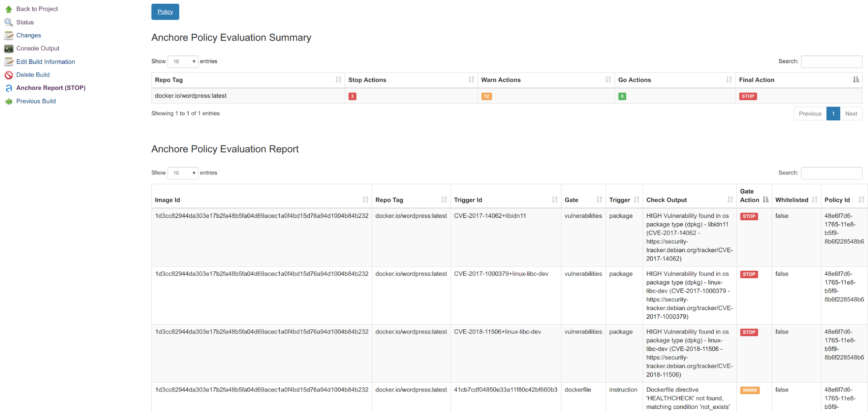Open the Changes link

pyautogui.click(x=29, y=36)
